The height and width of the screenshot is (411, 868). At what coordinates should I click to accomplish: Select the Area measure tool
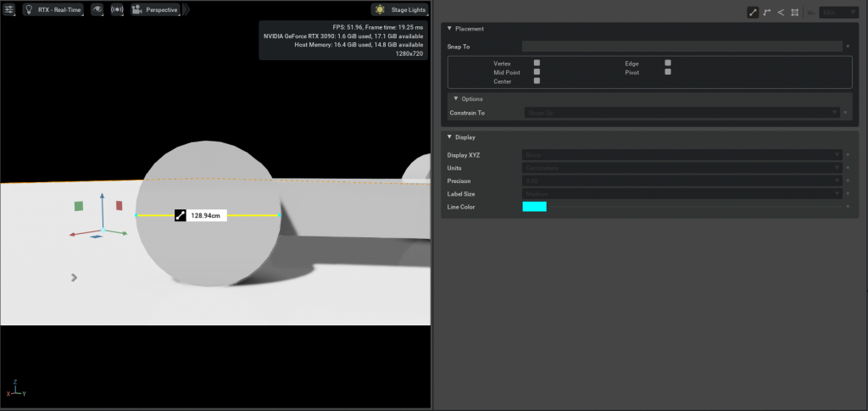795,12
